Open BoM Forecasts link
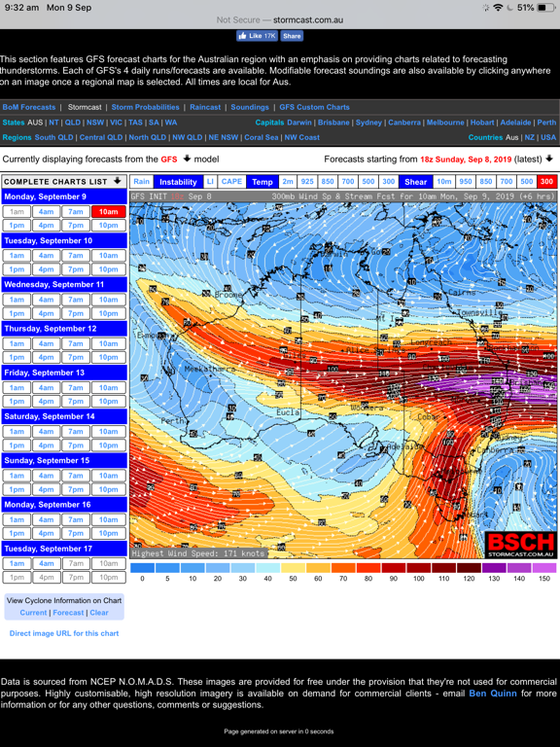560x747 pixels. tap(29, 107)
